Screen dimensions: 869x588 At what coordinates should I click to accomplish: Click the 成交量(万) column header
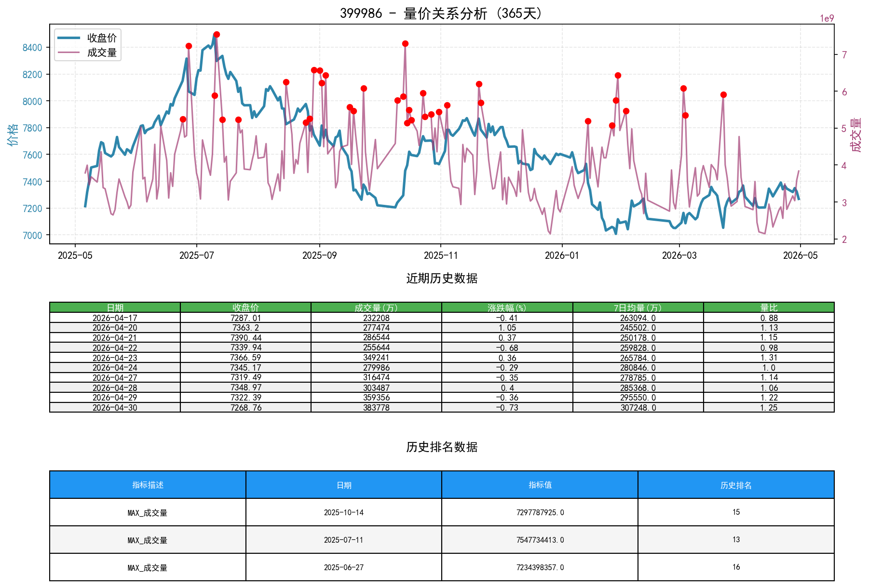point(376,307)
